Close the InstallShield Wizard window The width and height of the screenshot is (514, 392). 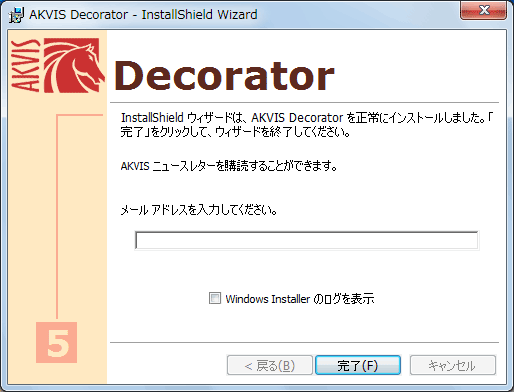tap(484, 11)
